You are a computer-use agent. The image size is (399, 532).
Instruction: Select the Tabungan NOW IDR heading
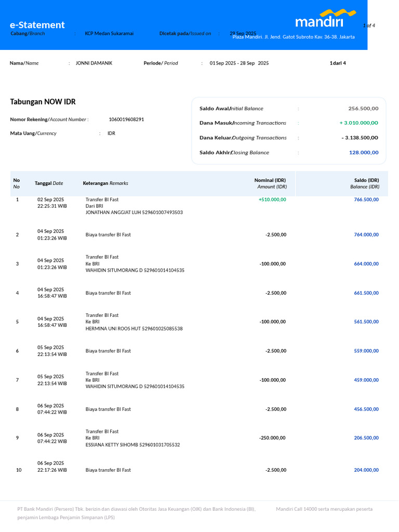tap(43, 102)
